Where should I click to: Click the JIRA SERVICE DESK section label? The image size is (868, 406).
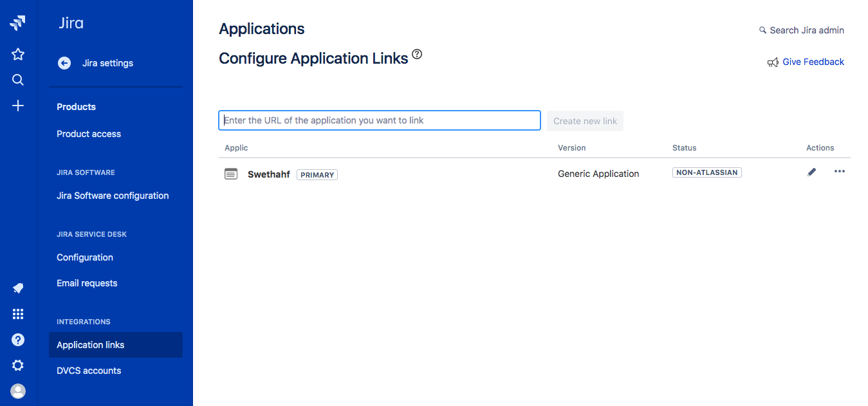pos(91,234)
